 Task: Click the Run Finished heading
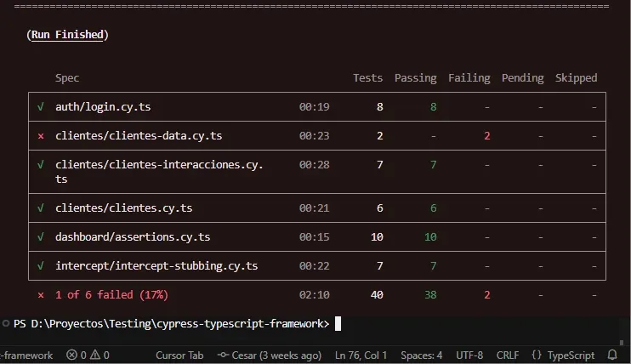(67, 35)
